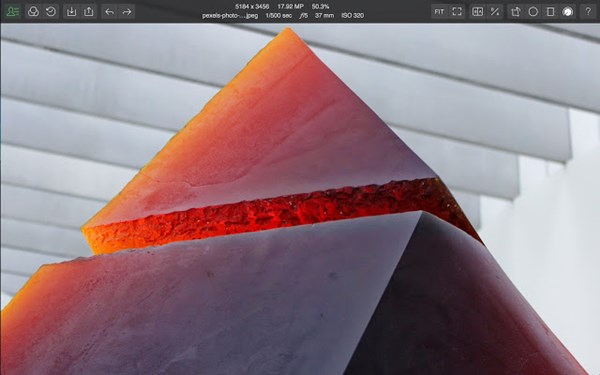Click the 1/500 sec shutter value
Image resolution: width=600 pixels, height=375 pixels.
tap(279, 16)
